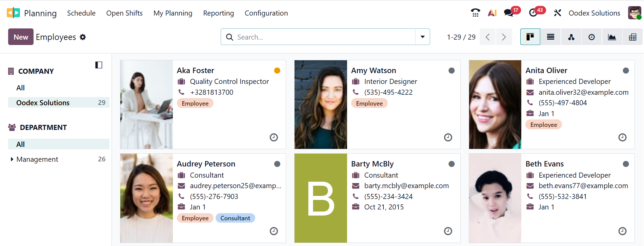
Task: Collapse the filter side panel
Action: (99, 65)
